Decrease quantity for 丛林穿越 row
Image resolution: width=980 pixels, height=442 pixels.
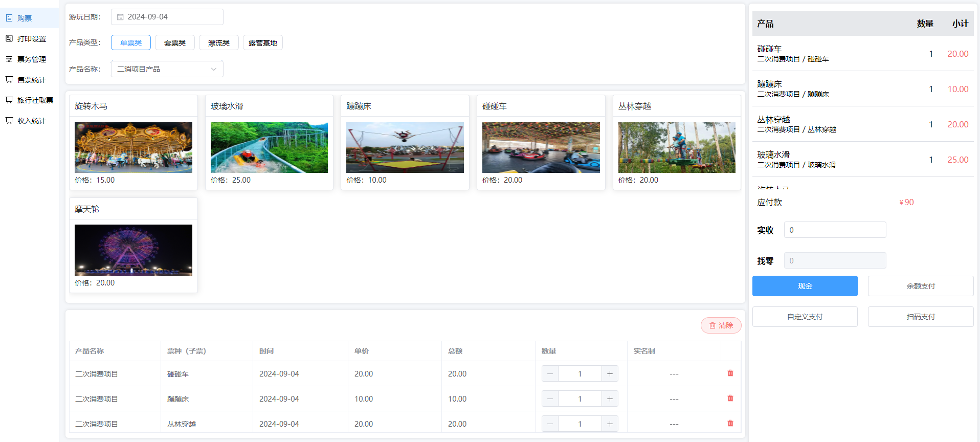point(550,424)
